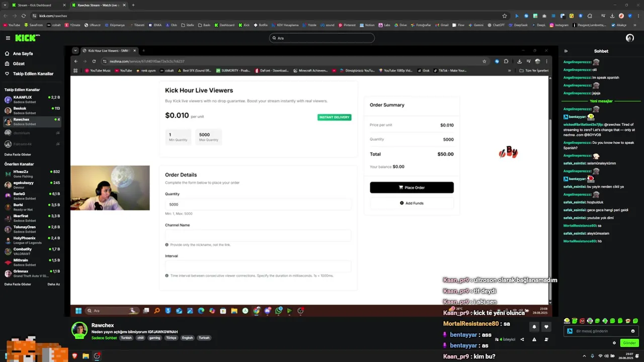Click Add Funds in streamed page
This screenshot has width=644, height=362.
412,203
